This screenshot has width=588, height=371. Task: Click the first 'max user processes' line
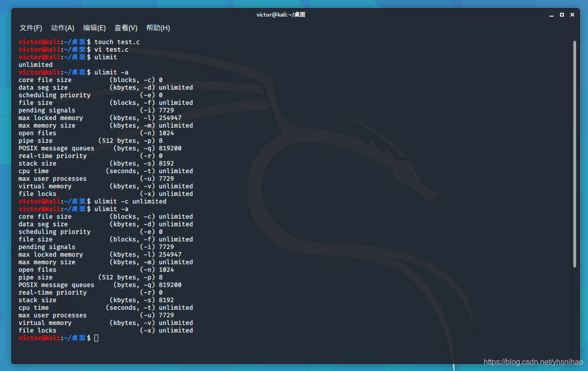96,178
